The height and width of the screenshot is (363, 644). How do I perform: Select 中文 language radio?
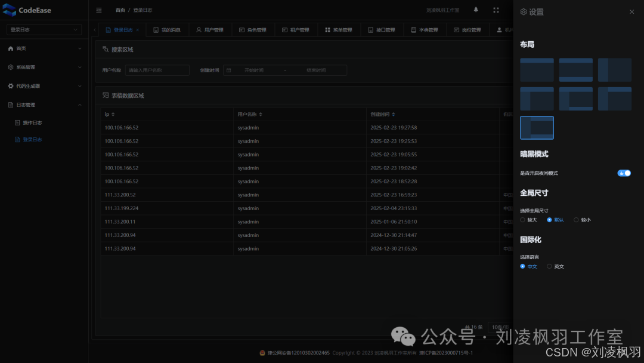point(522,266)
